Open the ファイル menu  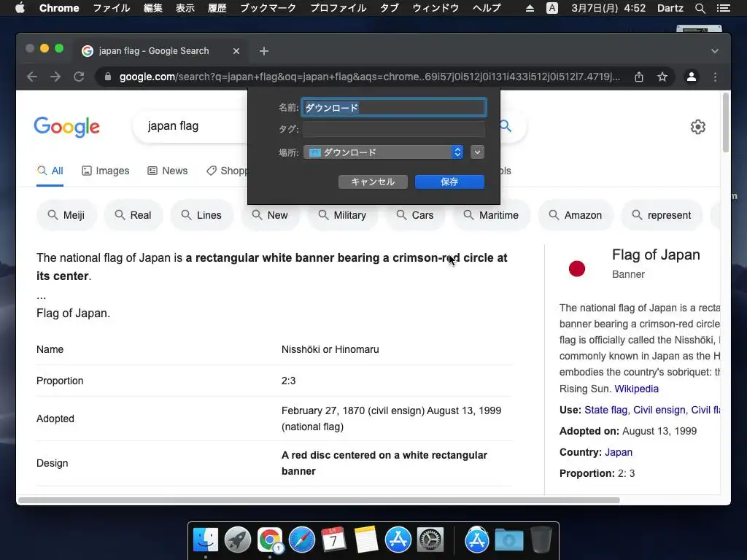pyautogui.click(x=111, y=8)
